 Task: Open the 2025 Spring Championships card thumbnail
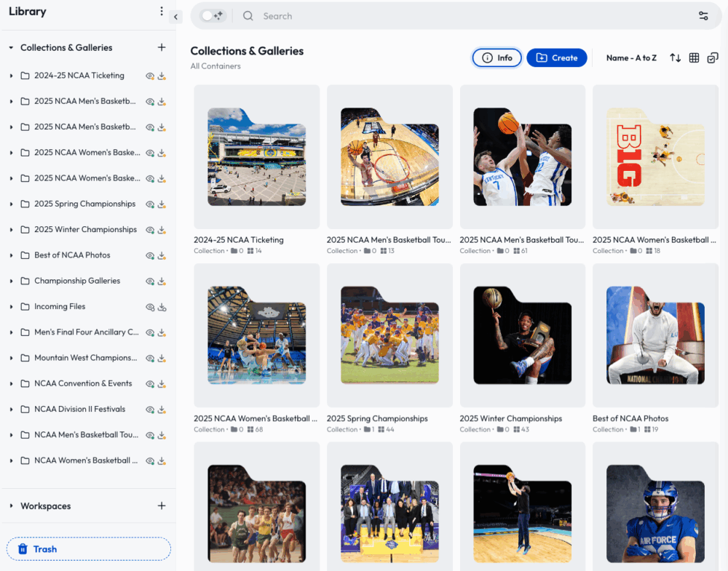pos(389,335)
